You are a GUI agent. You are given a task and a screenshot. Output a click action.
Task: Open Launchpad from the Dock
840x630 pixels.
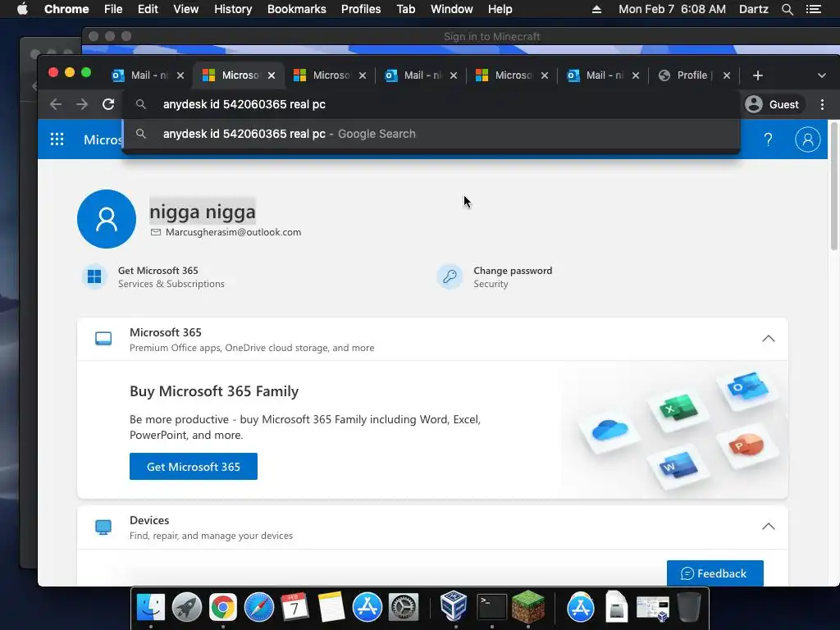[x=187, y=607]
